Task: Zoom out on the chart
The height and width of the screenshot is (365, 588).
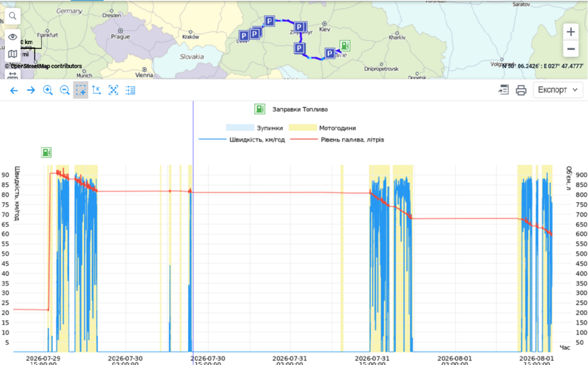Action: coord(64,90)
